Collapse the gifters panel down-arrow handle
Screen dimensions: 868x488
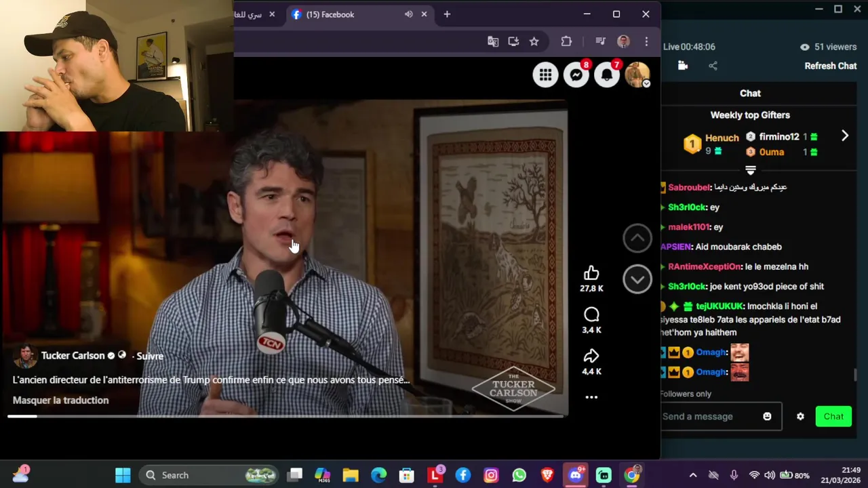tap(751, 169)
